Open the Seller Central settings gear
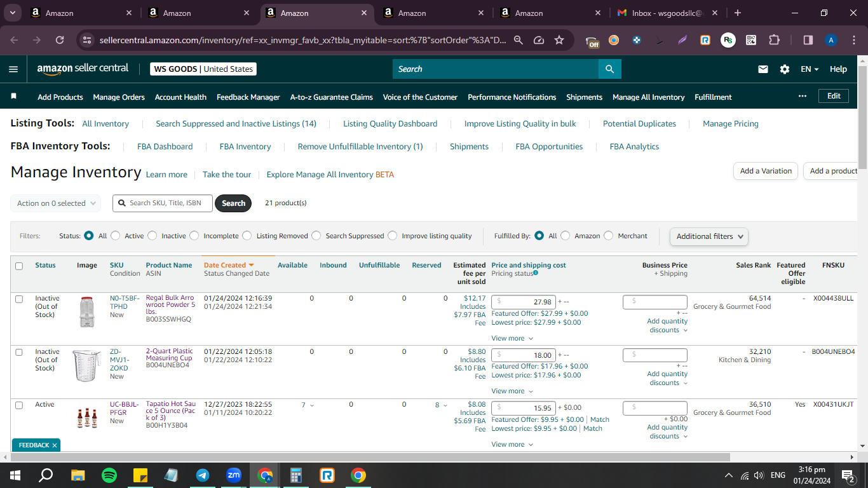868x488 pixels. pos(785,69)
